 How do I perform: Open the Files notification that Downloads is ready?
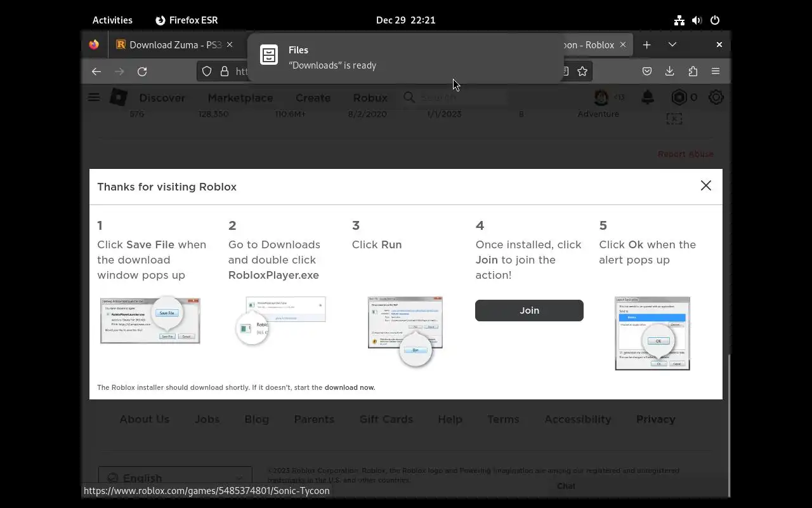[405, 58]
